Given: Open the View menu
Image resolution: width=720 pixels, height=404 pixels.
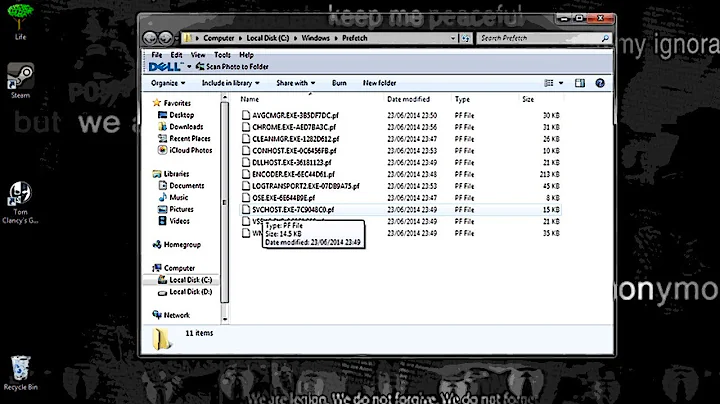Looking at the screenshot, I should (x=198, y=55).
